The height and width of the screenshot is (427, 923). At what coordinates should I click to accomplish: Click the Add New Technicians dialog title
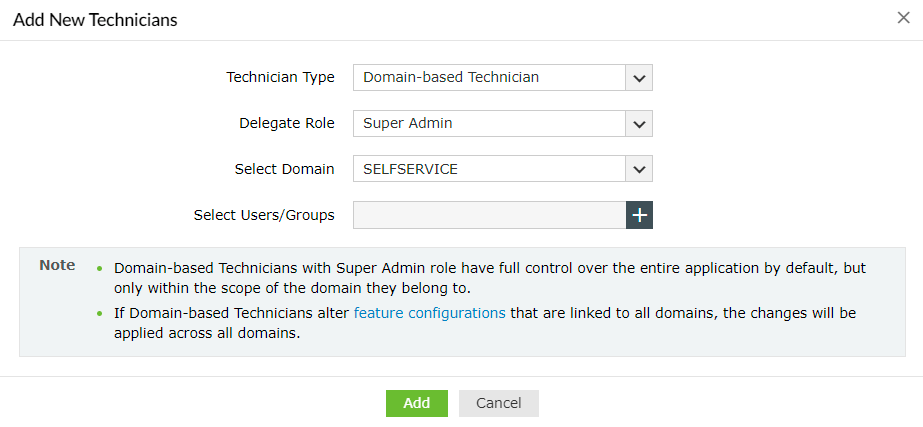coord(96,19)
